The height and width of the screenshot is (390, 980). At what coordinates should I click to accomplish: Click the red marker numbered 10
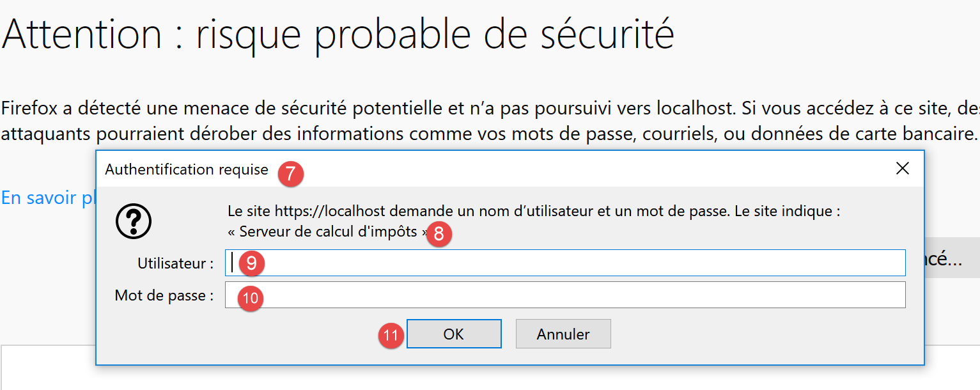[x=251, y=298]
